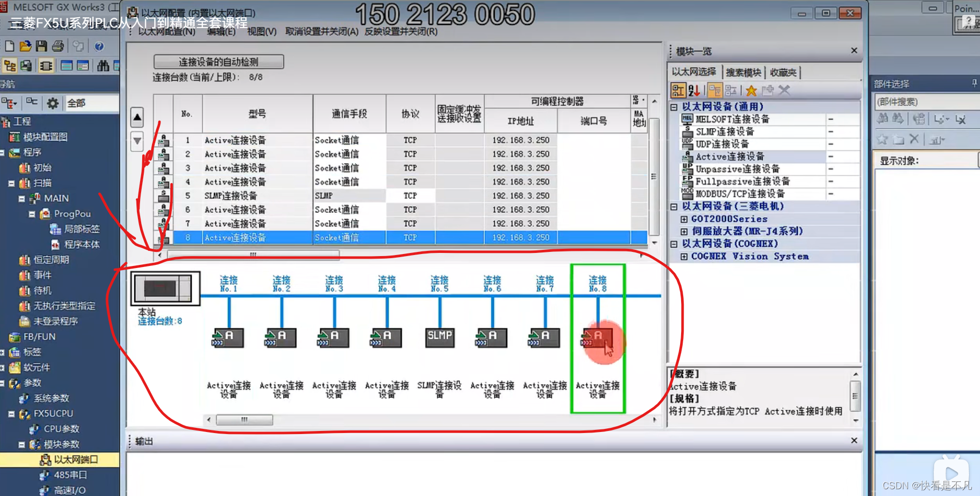Open Help via the blue question icon
This screenshot has width=980, height=496.
[99, 46]
